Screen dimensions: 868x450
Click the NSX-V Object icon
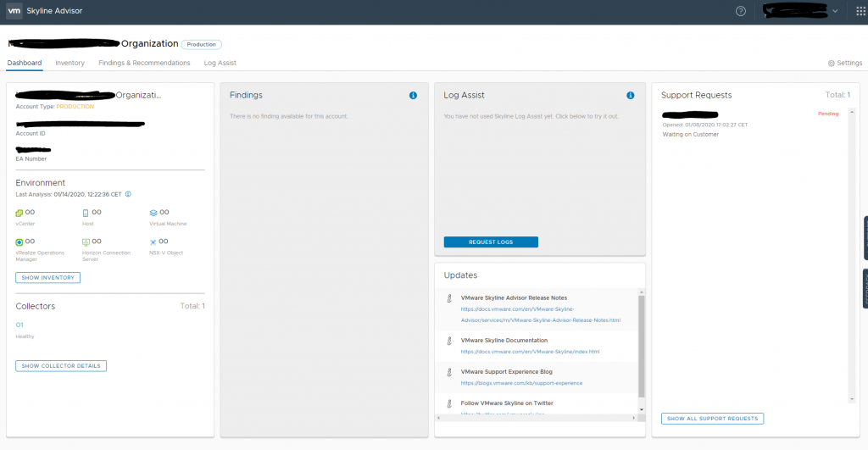point(153,242)
